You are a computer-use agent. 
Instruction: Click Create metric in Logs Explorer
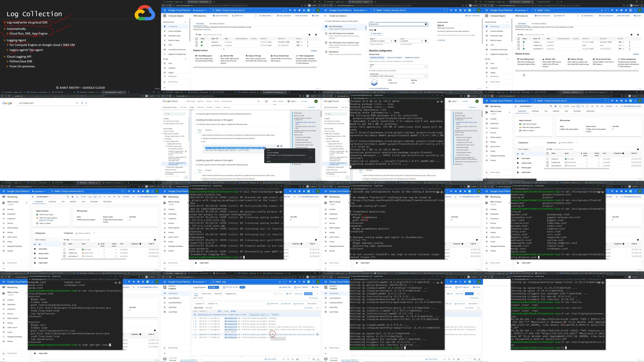(x=273, y=304)
